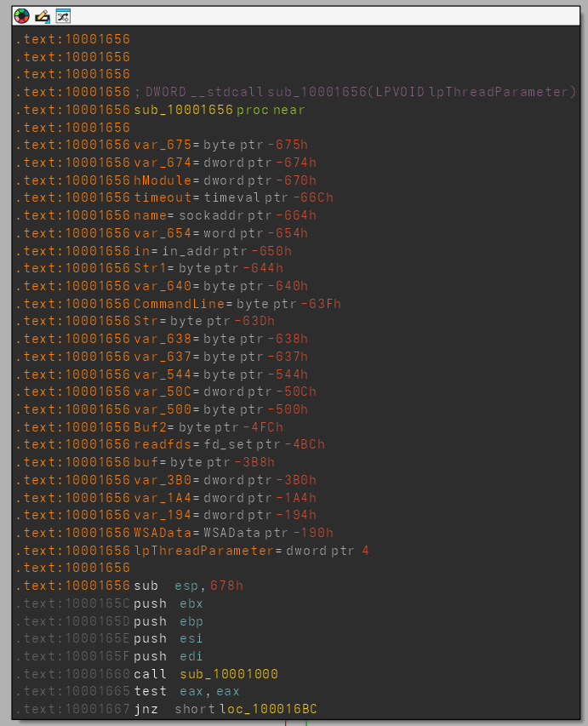Click the sub_10001000 call target
This screenshot has height=726, width=588.
(x=229, y=674)
